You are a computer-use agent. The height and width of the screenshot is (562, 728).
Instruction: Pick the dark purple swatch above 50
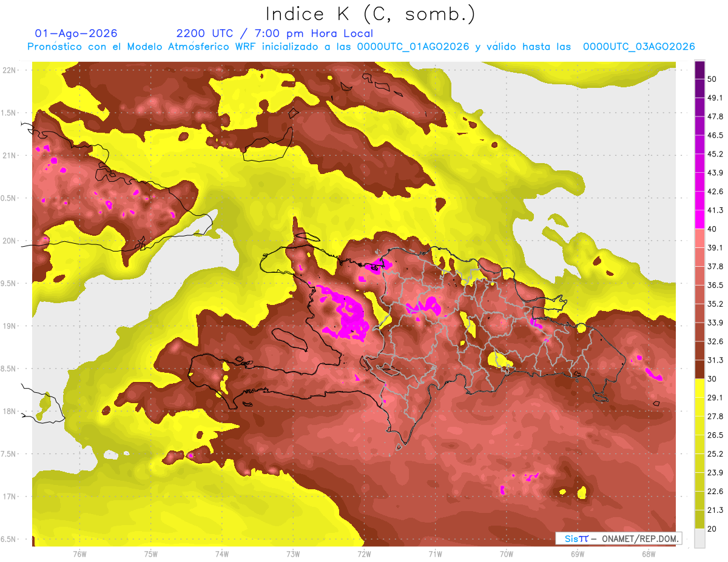tap(699, 70)
